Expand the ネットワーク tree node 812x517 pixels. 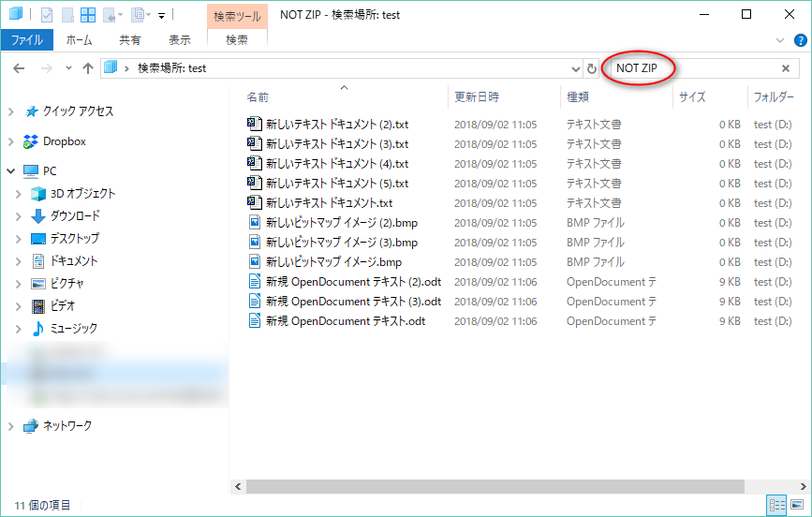[11, 426]
